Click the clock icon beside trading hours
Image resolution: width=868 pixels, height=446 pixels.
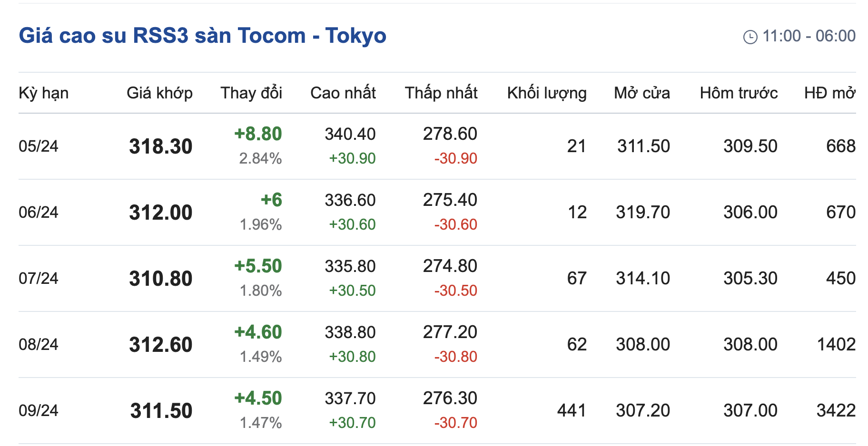pos(750,37)
